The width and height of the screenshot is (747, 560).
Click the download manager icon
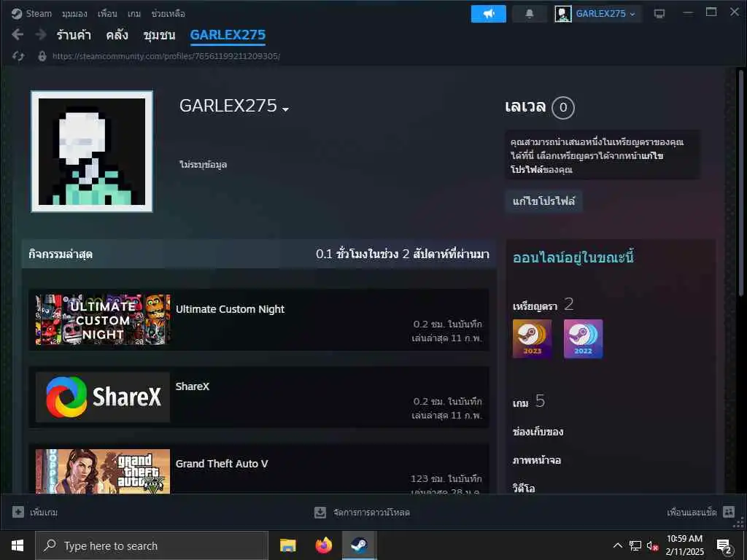(320, 513)
